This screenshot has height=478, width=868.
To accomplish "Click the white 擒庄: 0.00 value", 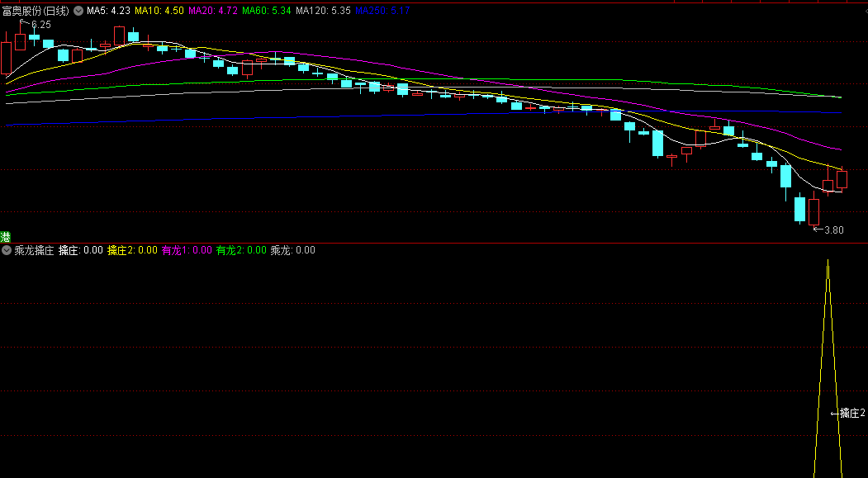I will pos(81,250).
